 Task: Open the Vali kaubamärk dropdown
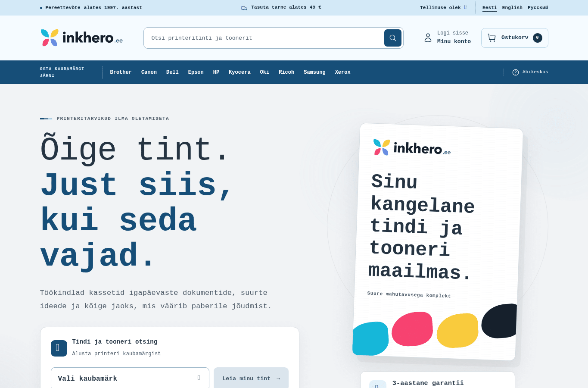coord(130,378)
